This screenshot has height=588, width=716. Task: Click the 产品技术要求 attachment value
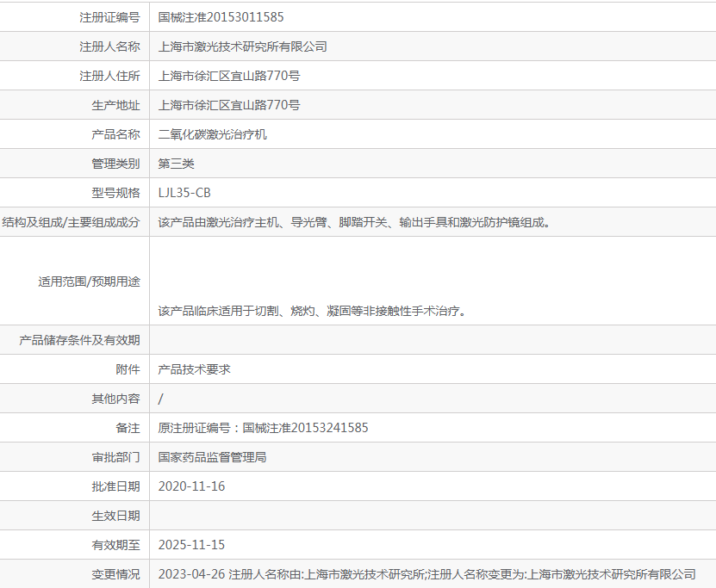[194, 369]
